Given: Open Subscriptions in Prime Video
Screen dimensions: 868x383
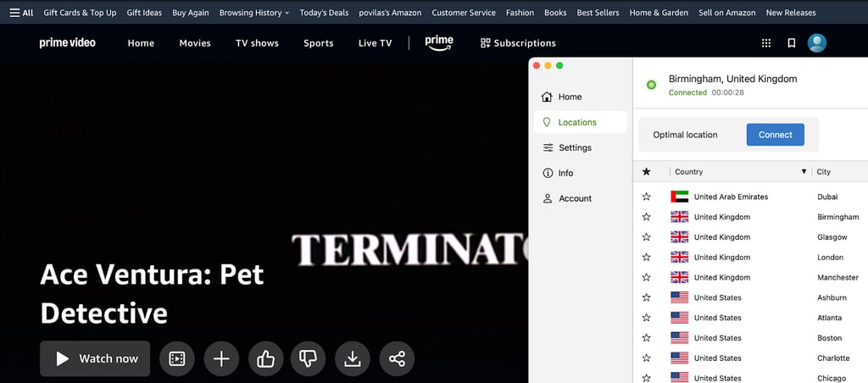Looking at the screenshot, I should tap(518, 43).
